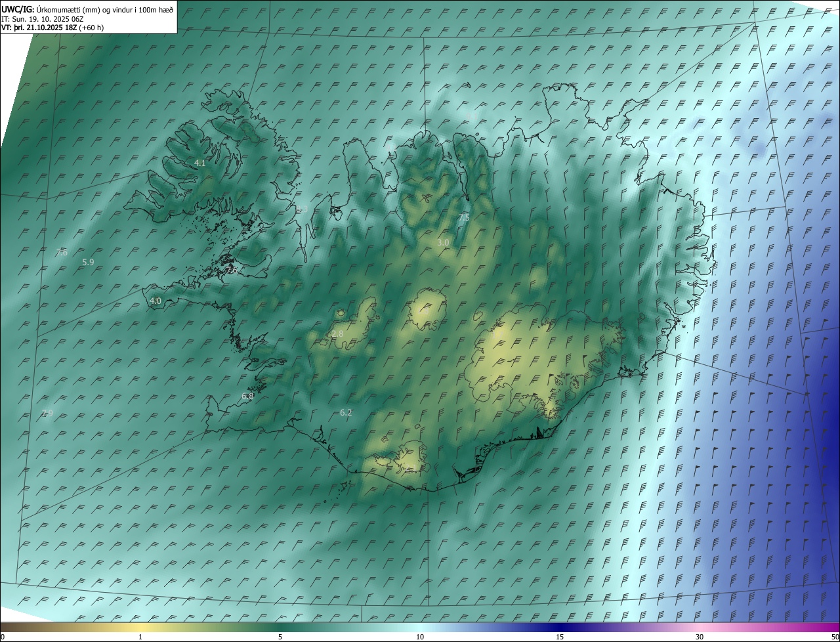
Task: Click the "1" tick on the colour scale
Action: pyautogui.click(x=140, y=637)
